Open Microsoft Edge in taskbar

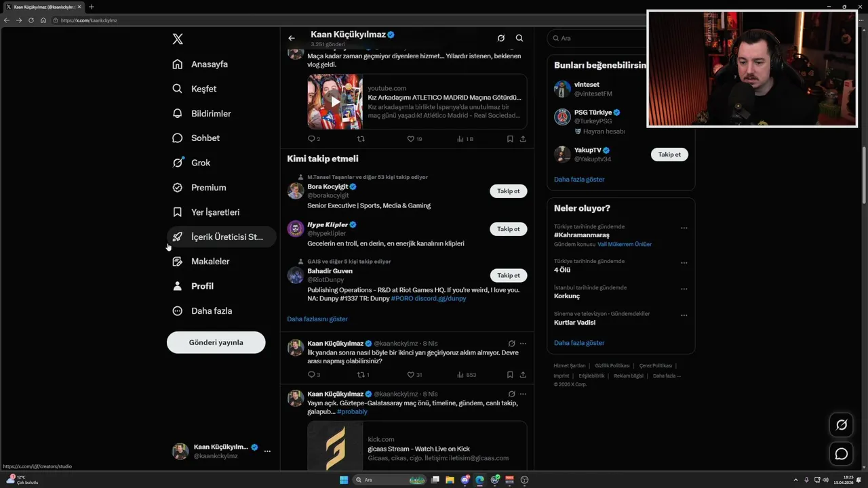click(480, 480)
